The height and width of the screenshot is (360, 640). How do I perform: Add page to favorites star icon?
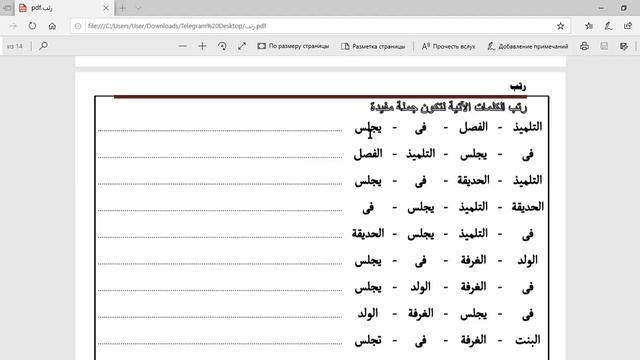point(560,26)
